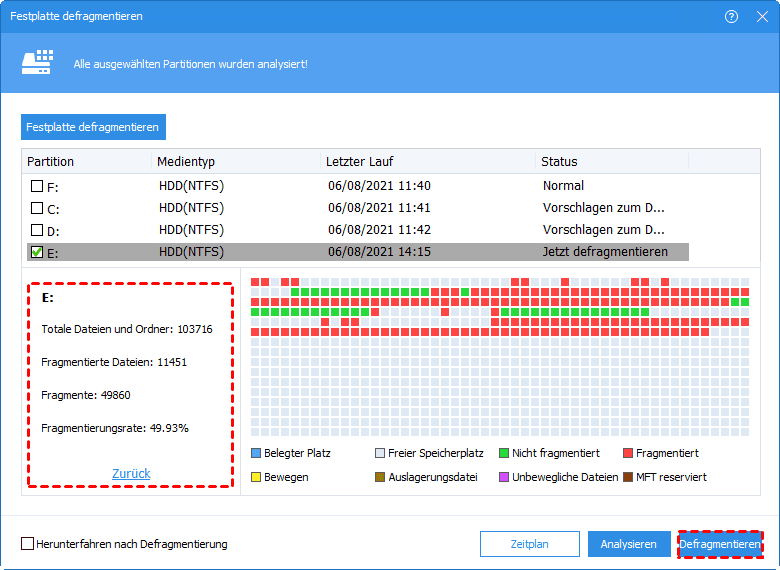780x570 pixels.
Task: Sort by Status column header
Action: pos(612,162)
